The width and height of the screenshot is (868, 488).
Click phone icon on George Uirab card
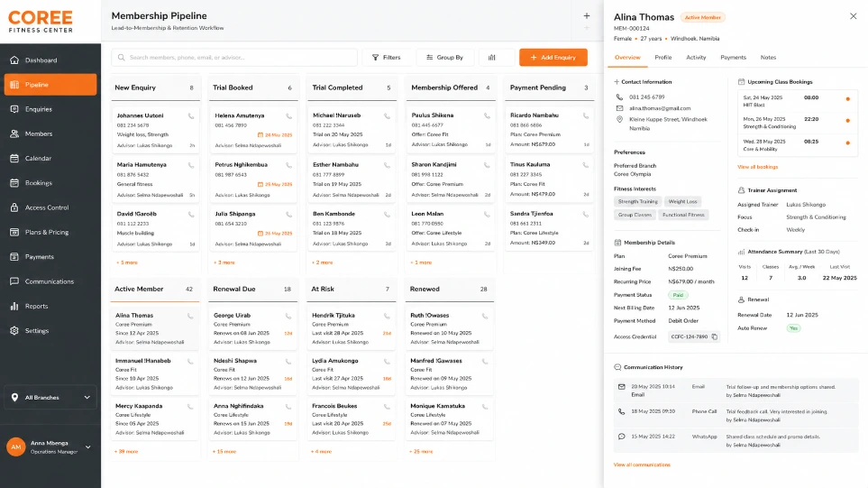(288, 317)
